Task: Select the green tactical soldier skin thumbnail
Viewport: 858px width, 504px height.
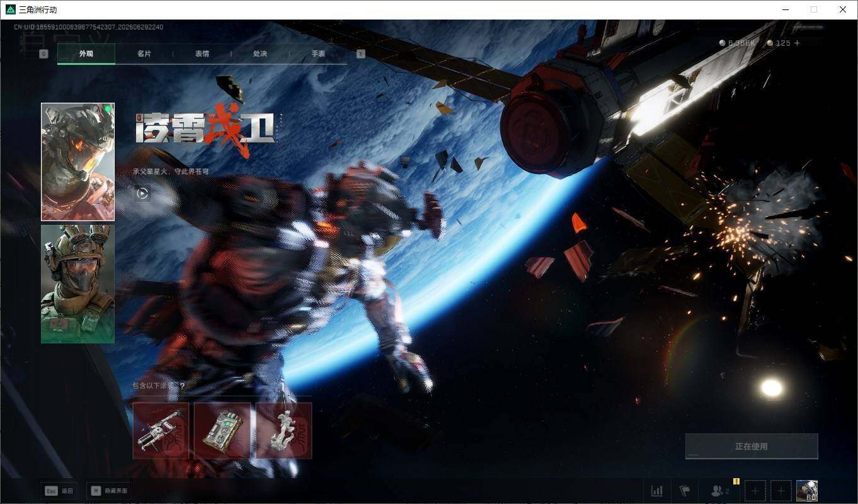Action: pyautogui.click(x=78, y=284)
